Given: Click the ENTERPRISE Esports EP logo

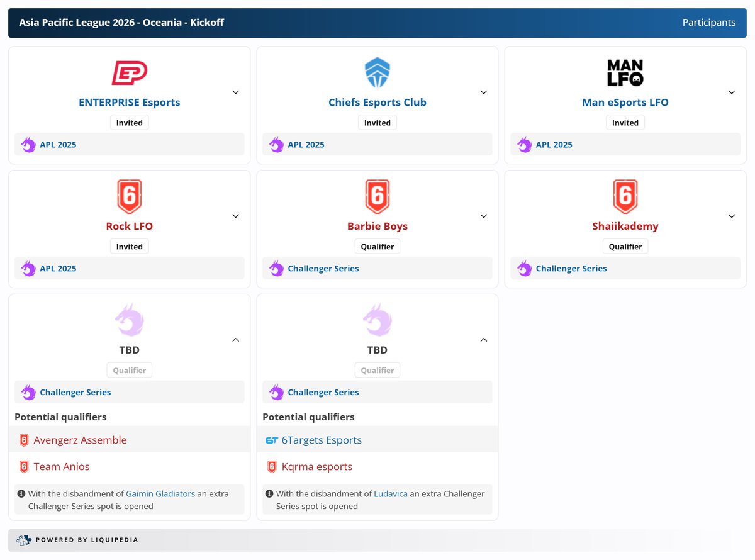Looking at the screenshot, I should pyautogui.click(x=130, y=73).
